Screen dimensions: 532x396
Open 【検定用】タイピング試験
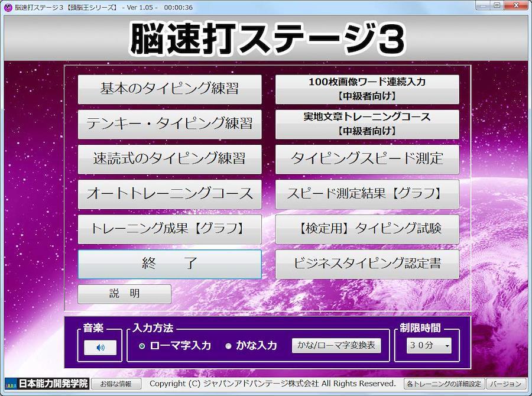pyautogui.click(x=367, y=229)
